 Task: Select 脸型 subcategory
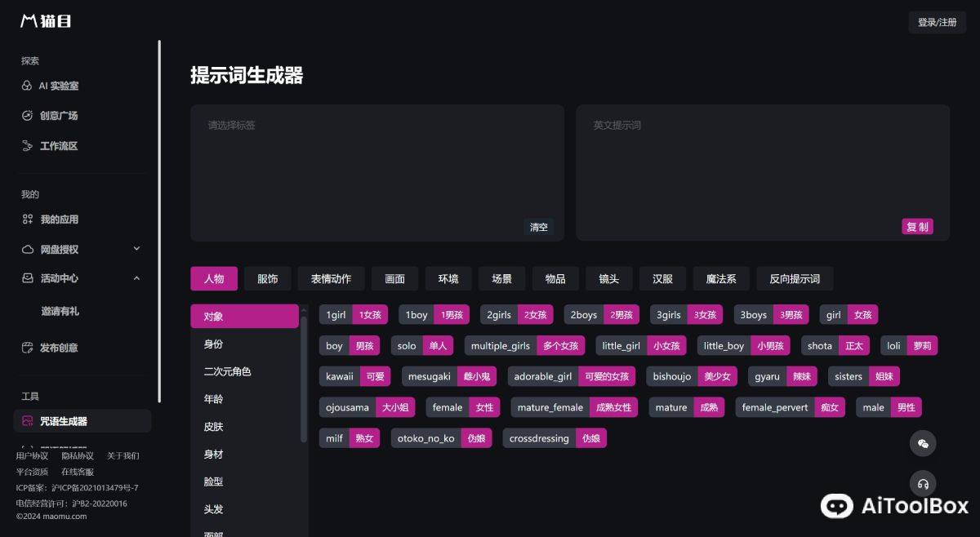(x=244, y=482)
